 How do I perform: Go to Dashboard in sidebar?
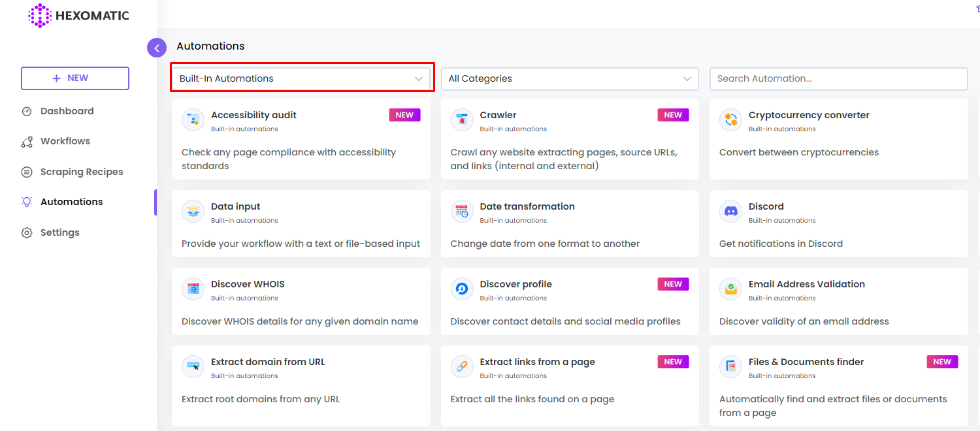(67, 111)
